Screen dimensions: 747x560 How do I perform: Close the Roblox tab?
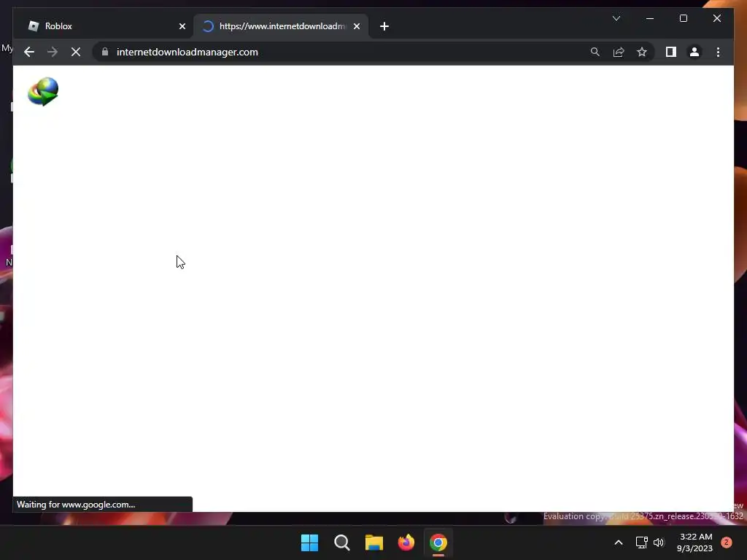[x=182, y=26]
